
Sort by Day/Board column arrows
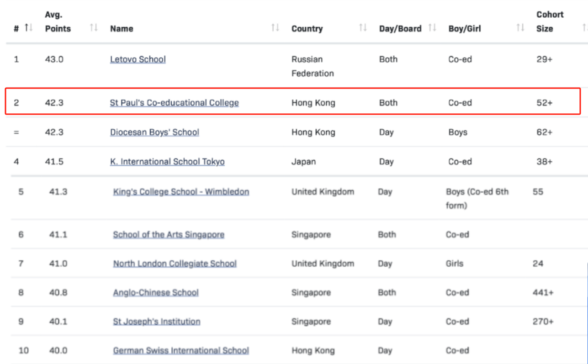pyautogui.click(x=432, y=28)
